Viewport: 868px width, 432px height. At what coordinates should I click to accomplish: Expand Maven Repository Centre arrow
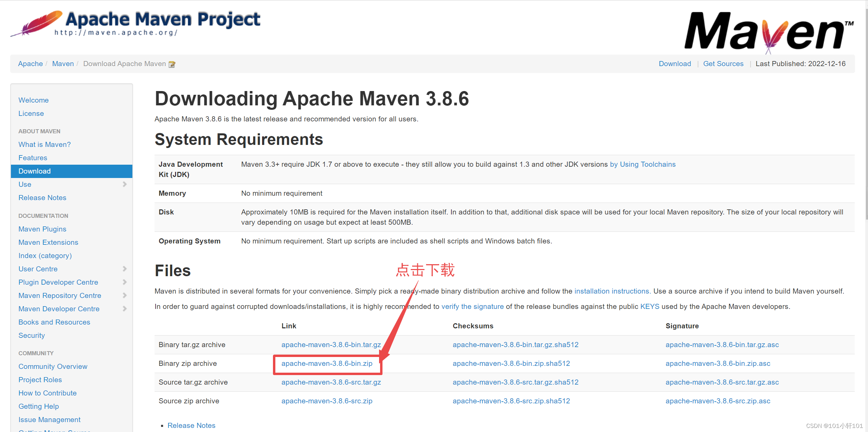click(x=125, y=296)
